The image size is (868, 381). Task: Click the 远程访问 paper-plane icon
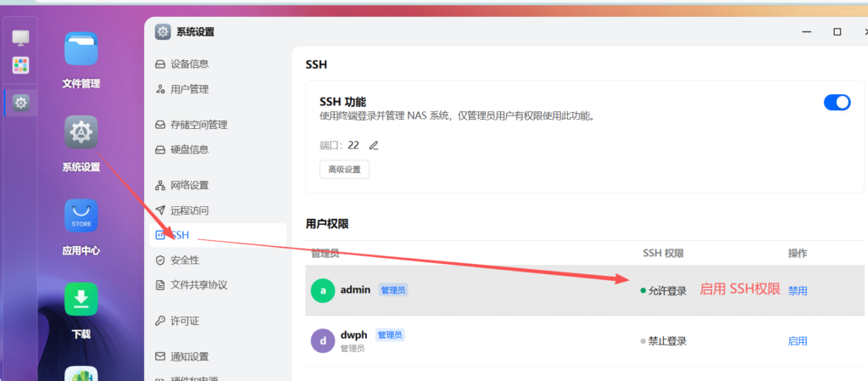click(x=160, y=210)
